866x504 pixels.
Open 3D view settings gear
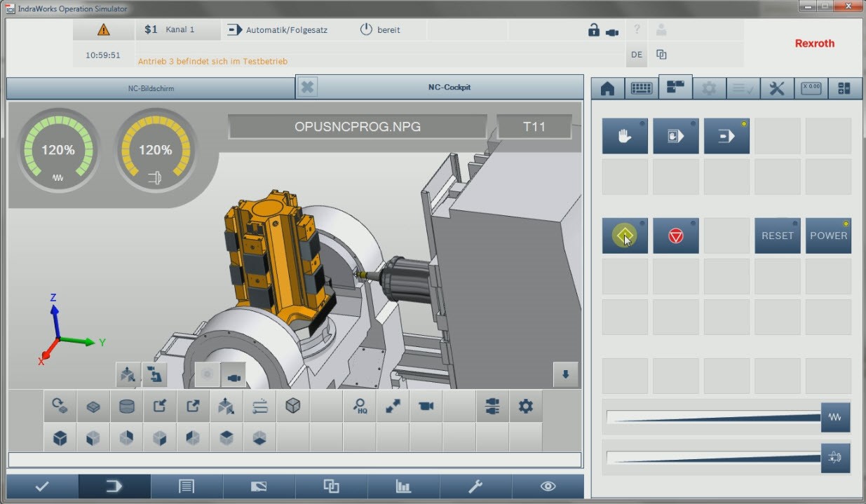pyautogui.click(x=525, y=406)
